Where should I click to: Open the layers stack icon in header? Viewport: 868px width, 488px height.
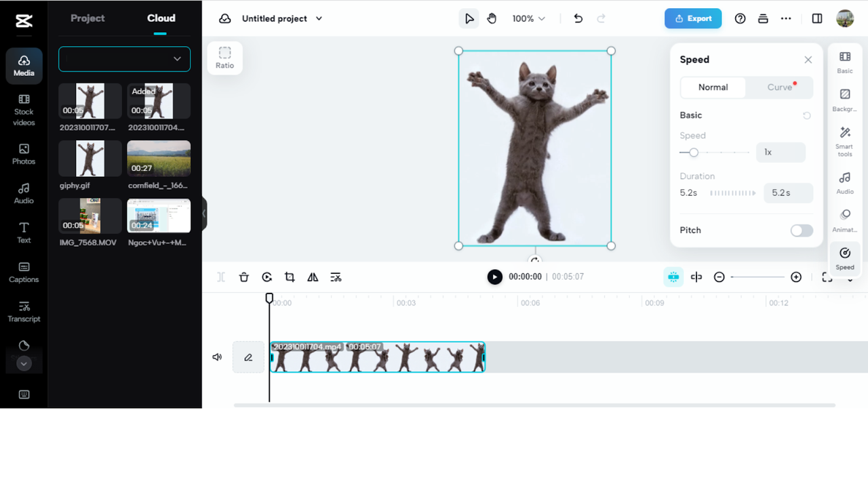[x=763, y=18]
